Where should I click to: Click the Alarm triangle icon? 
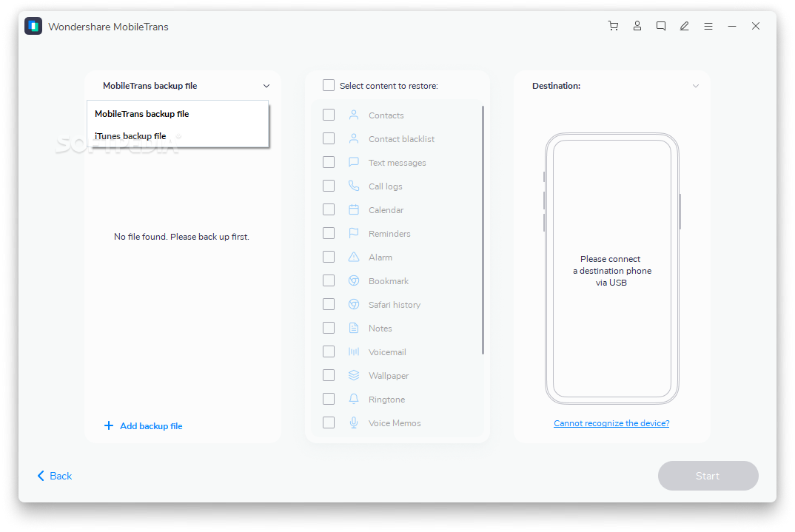pyautogui.click(x=354, y=257)
